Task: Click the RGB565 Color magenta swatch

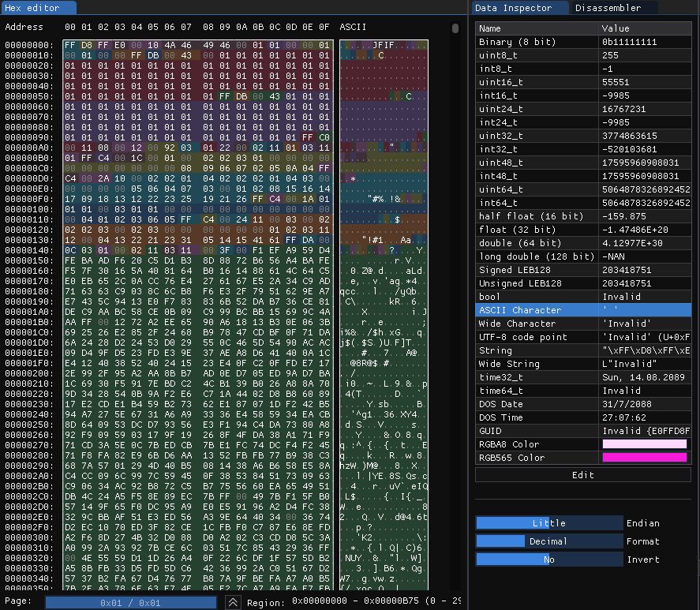Action: coord(644,458)
